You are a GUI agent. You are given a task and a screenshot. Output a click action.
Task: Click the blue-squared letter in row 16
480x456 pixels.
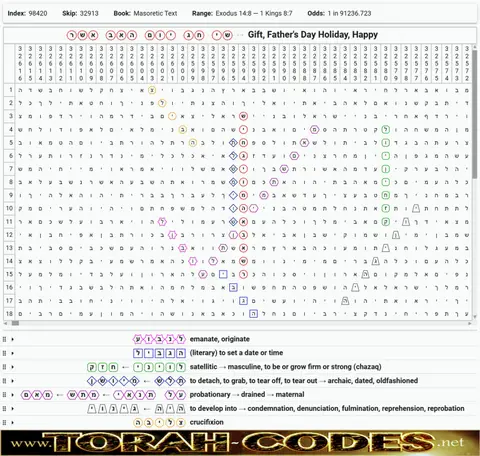click(233, 288)
